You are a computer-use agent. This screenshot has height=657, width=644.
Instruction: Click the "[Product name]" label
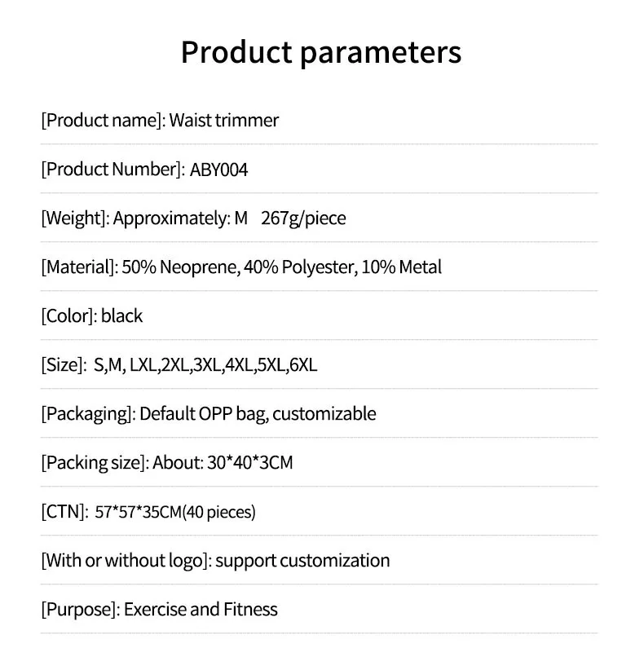(x=103, y=121)
